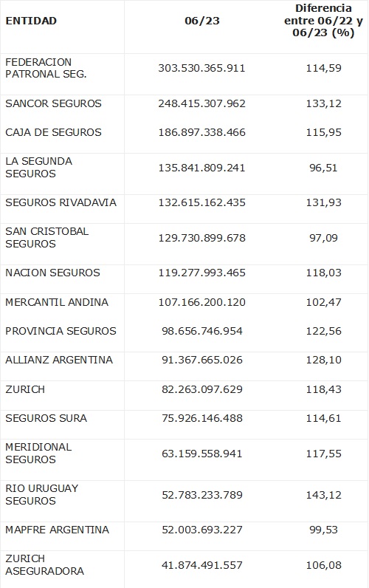This screenshot has height=588, width=369.
Task: Click the 97,09 percentage for San Cristobal
Action: pyautogui.click(x=323, y=238)
